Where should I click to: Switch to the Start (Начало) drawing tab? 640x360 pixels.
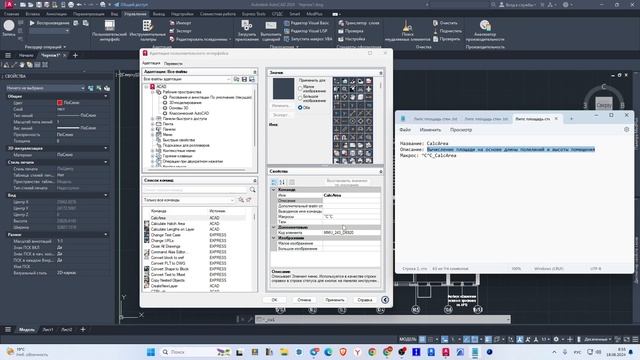[26, 56]
